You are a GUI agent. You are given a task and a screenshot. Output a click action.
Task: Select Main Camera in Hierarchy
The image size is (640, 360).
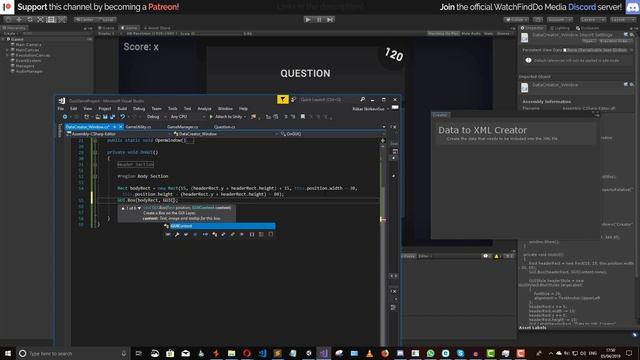click(x=29, y=44)
